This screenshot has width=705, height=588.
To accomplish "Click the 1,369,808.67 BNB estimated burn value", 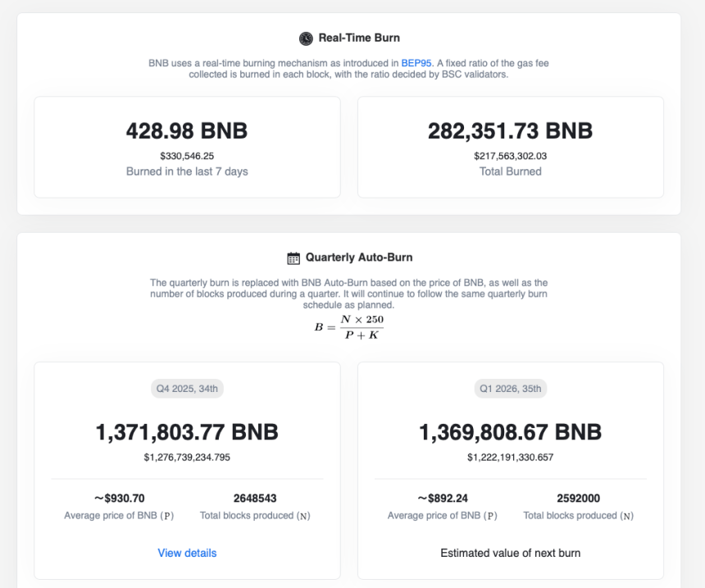I will pos(510,432).
